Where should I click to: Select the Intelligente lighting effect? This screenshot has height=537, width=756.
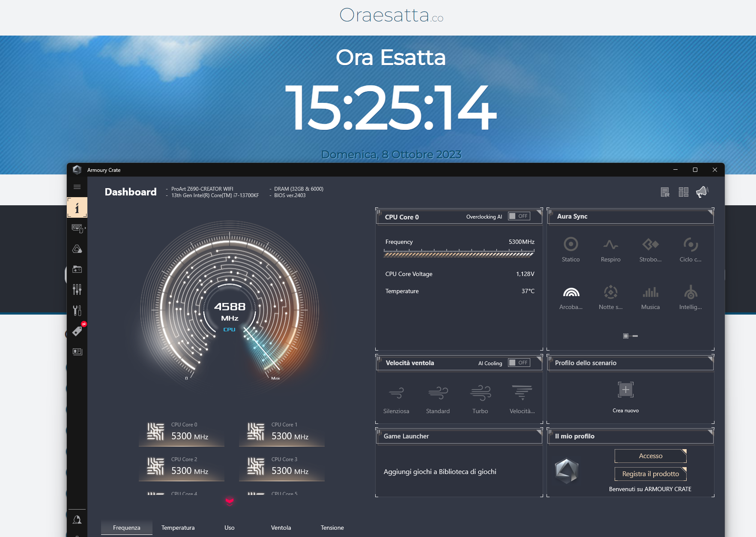tap(690, 297)
